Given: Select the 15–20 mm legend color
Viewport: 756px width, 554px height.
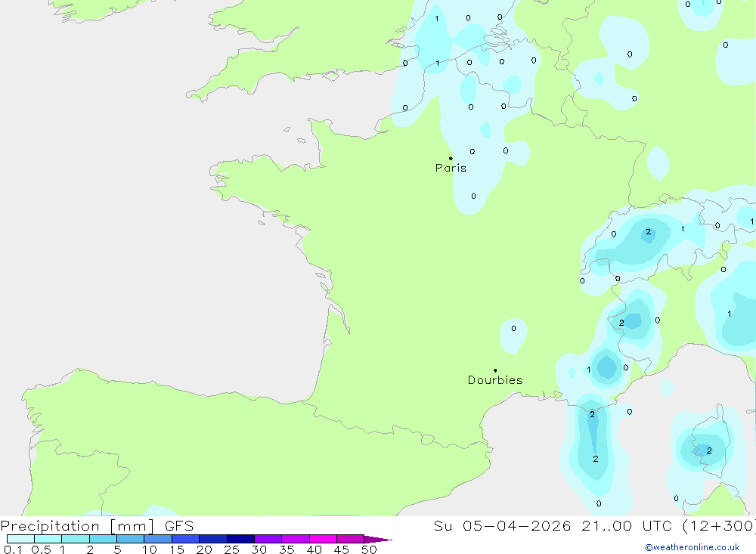Looking at the screenshot, I should pyautogui.click(x=186, y=539).
